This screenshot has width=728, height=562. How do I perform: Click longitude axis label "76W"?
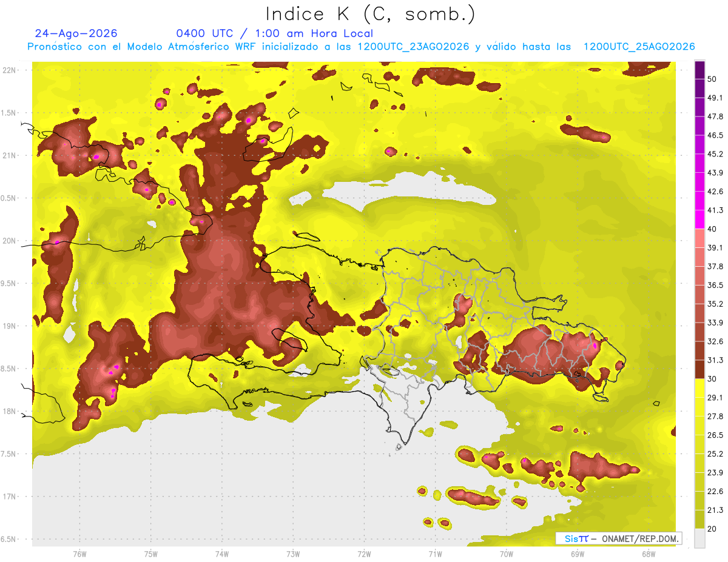click(79, 554)
